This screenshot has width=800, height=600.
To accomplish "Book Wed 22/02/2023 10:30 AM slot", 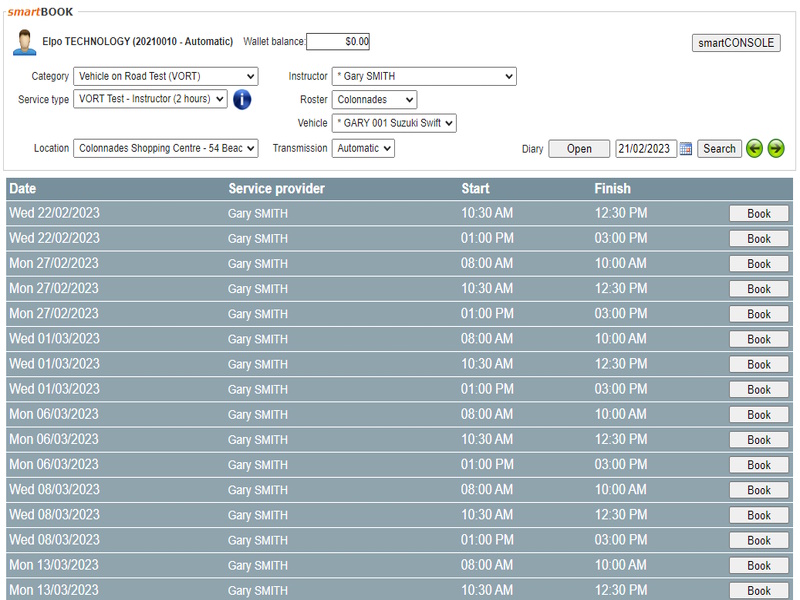I will pos(759,214).
